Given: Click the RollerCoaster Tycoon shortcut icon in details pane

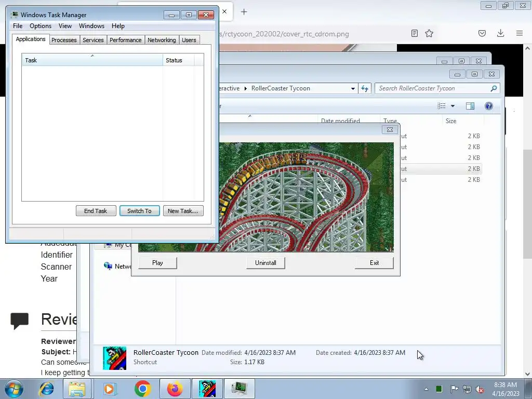Looking at the screenshot, I should tap(115, 358).
